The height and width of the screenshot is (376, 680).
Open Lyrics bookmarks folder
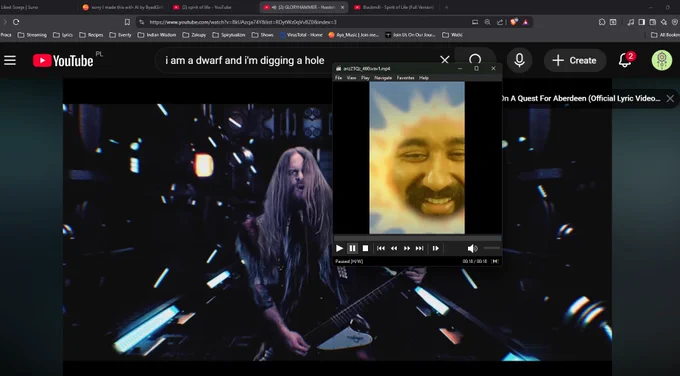coord(63,35)
